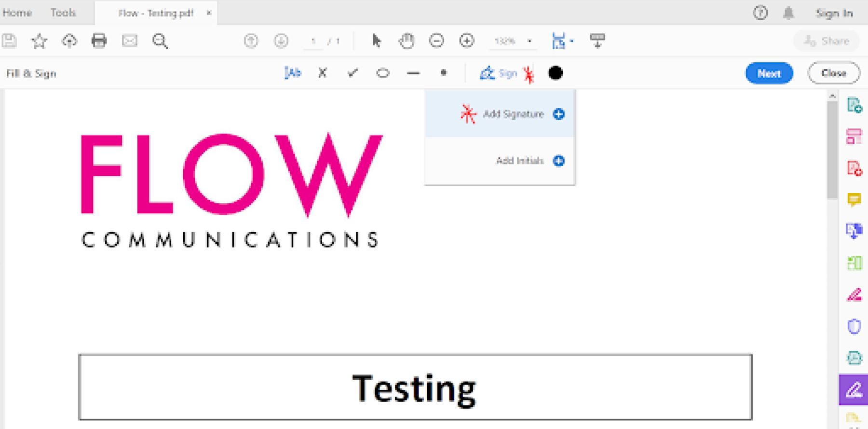Open the Sign dropdown

[498, 73]
